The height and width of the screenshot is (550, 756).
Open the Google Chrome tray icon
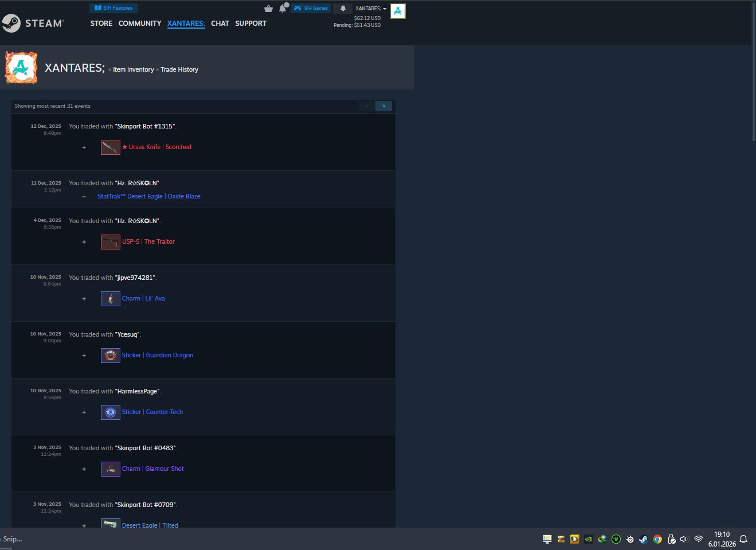(x=657, y=539)
